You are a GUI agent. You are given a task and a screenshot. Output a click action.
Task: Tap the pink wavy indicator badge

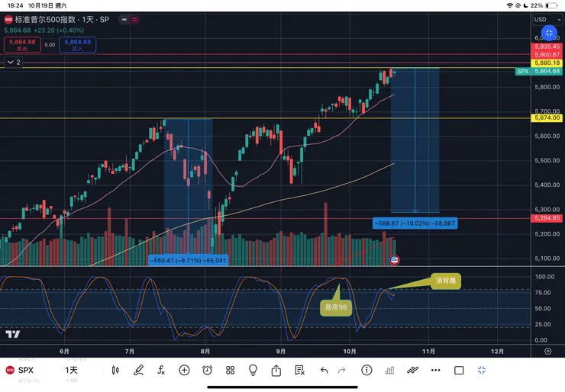coord(135,19)
